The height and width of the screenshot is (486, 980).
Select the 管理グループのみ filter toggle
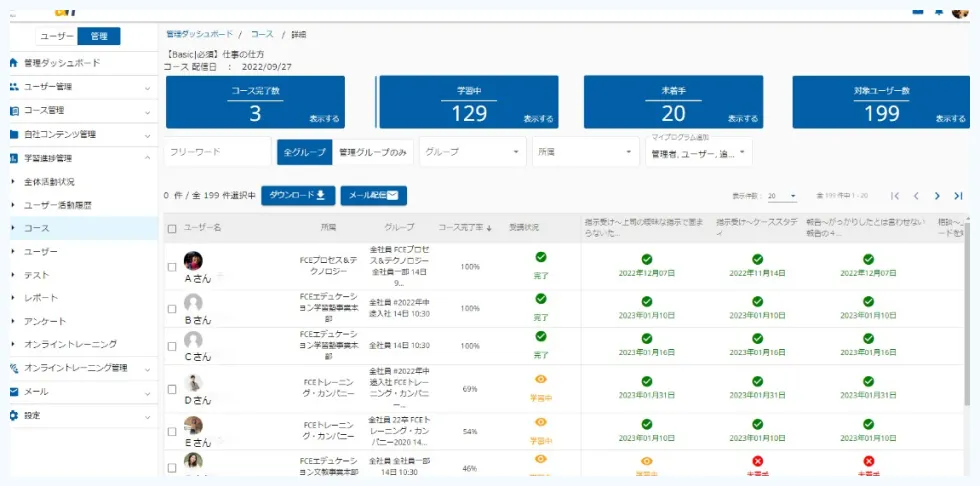(x=372, y=152)
